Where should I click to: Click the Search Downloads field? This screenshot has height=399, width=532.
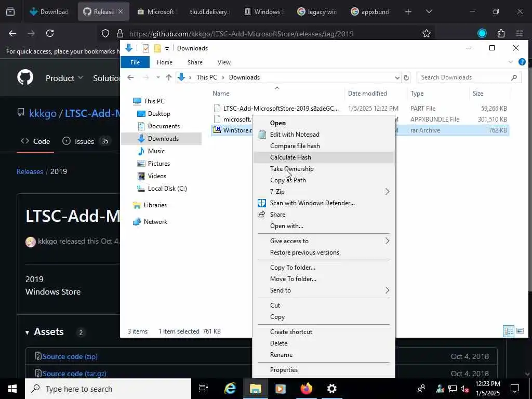[x=469, y=77]
